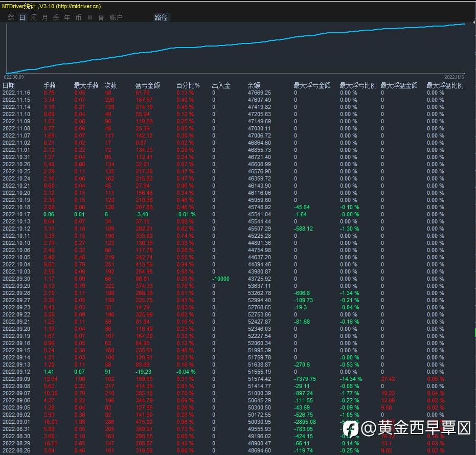Switch to the 账户 account tab
Viewport: 476px width, 455px height.
[x=116, y=17]
